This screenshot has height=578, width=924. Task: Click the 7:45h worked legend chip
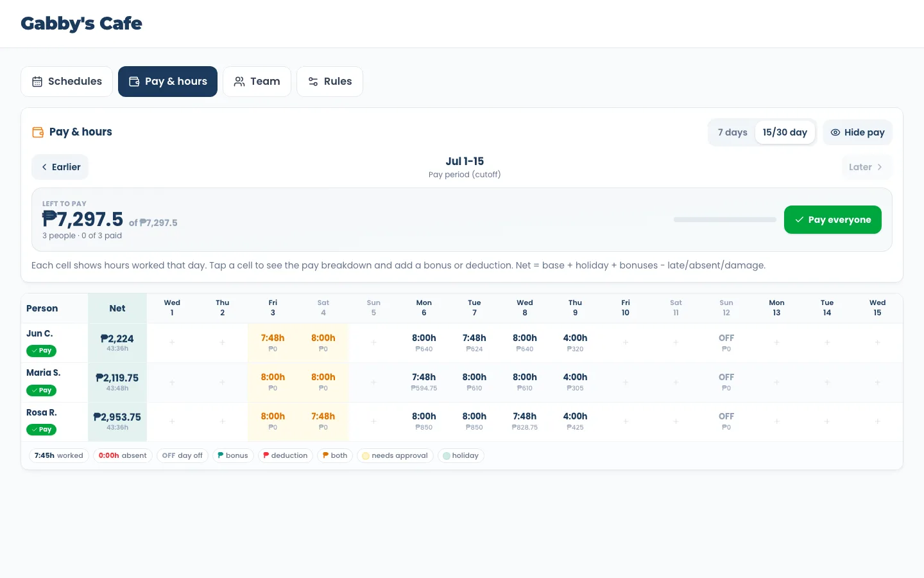(59, 455)
